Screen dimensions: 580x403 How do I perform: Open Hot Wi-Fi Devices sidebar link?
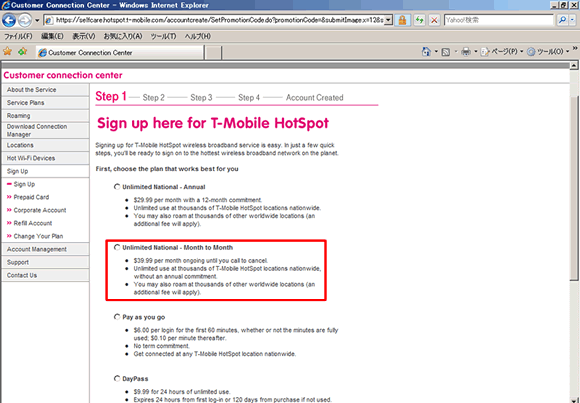(x=45, y=158)
